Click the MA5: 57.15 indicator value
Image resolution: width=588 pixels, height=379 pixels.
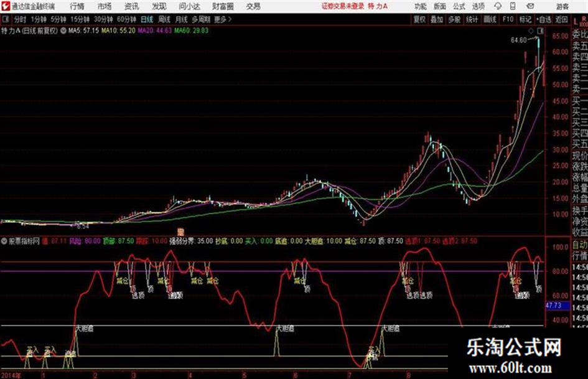[83, 30]
